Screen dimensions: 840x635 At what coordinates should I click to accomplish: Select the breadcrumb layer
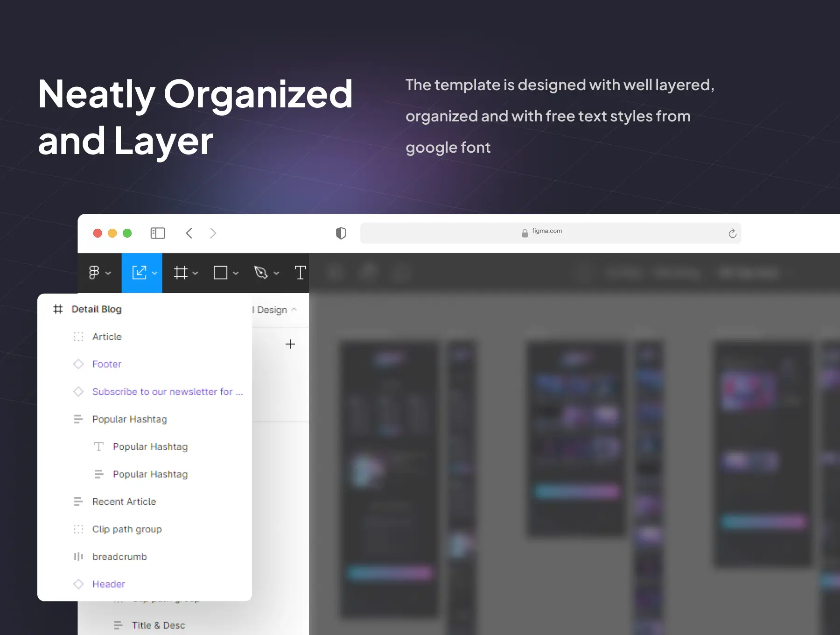pyautogui.click(x=119, y=557)
